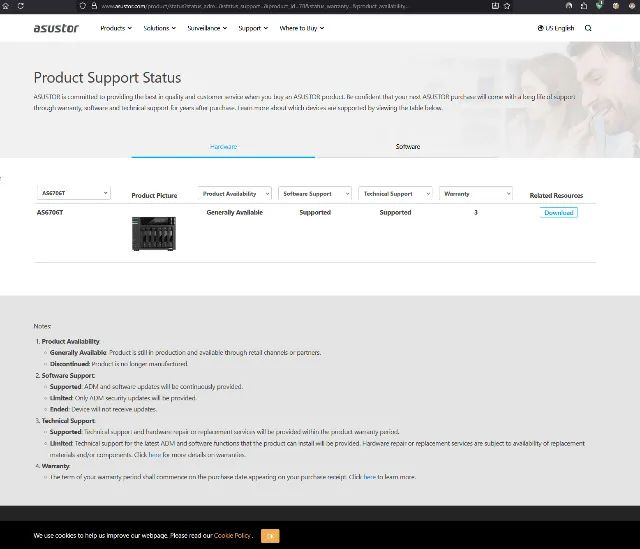Viewport: 640px width, 549px height.
Task: Switch to the Software tab
Action: [x=407, y=147]
